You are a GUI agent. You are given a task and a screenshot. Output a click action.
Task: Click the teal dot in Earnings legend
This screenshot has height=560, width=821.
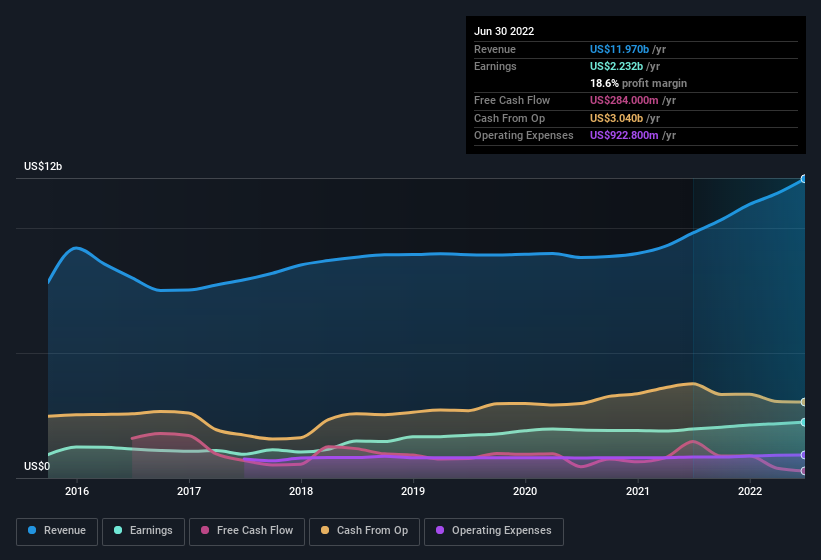(118, 530)
